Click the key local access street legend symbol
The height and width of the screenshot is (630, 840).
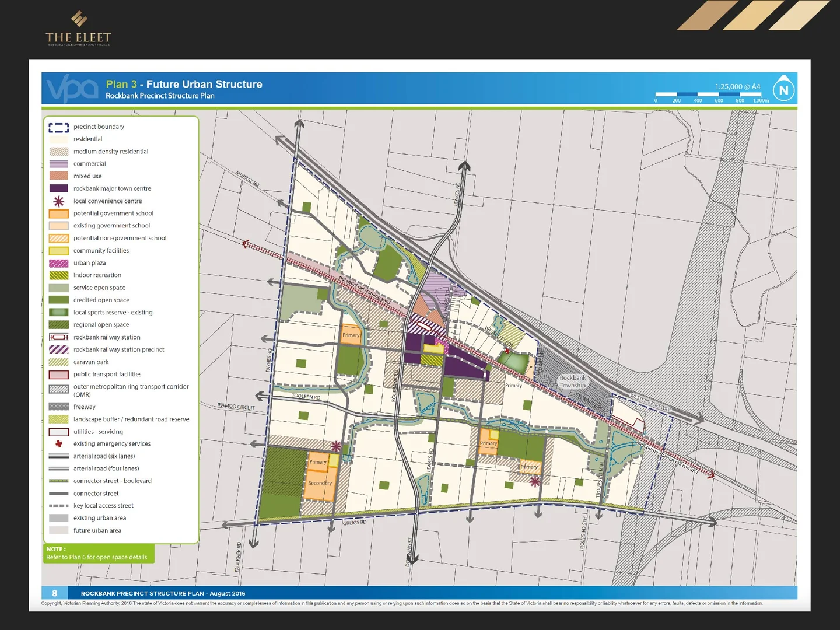pos(59,506)
